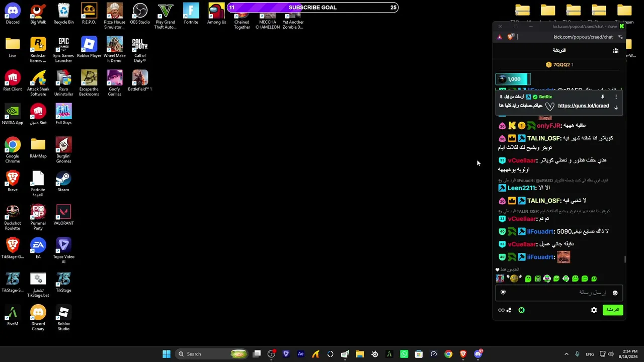Screen dimensions: 644x362
Task: Launch Topaz Video AI
Action: pos(63,250)
